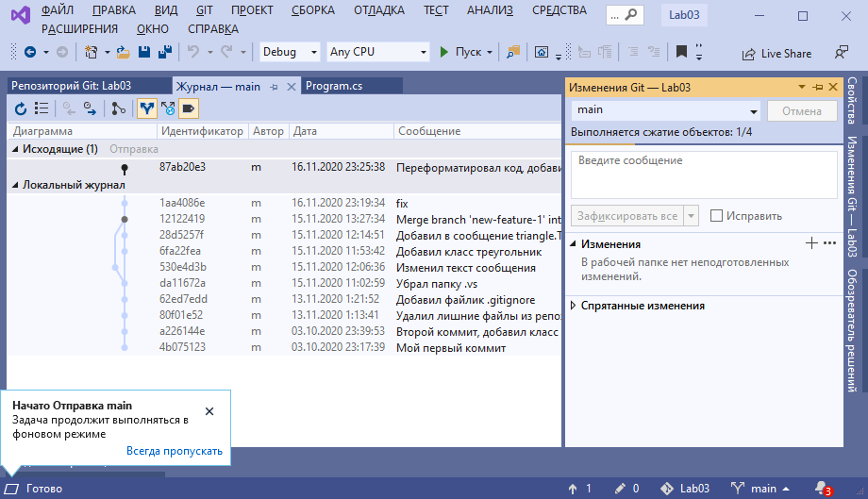Click the search box in title bar
The height and width of the screenshot is (499, 868).
tap(625, 15)
